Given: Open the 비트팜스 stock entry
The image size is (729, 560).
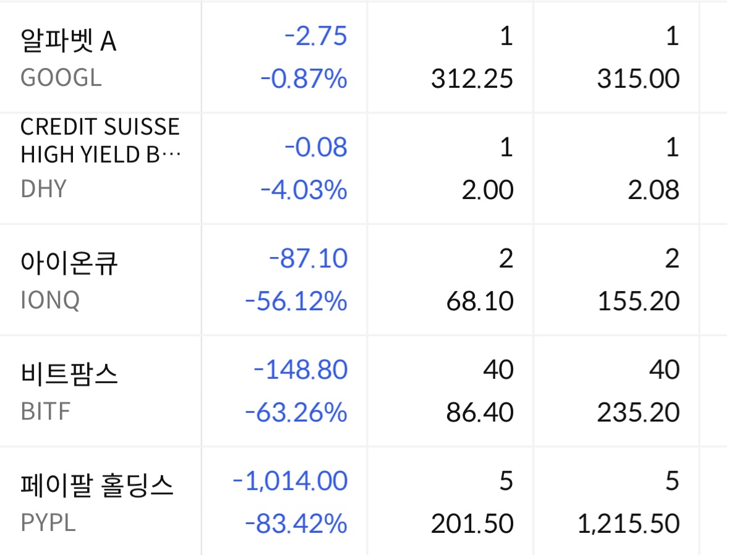Looking at the screenshot, I should (x=69, y=374).
